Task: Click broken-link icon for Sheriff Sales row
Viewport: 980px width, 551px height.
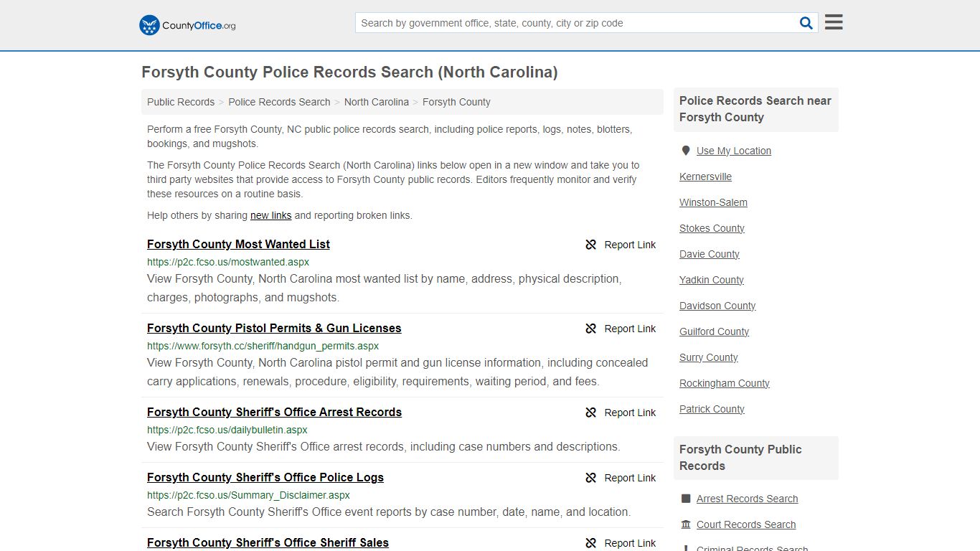Action: tap(591, 543)
